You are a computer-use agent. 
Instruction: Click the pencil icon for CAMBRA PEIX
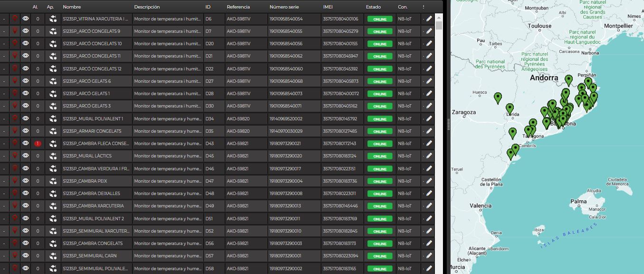click(x=429, y=181)
